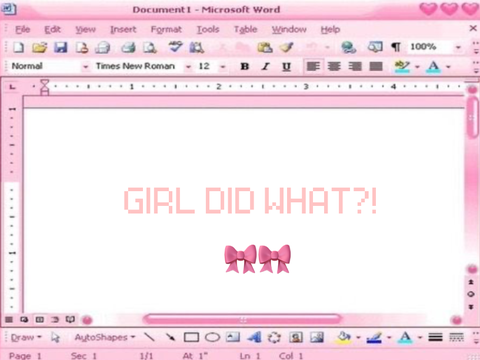Click the Print icon in toolbar
Image resolution: width=480 pixels, height=360 pixels.
(x=129, y=48)
